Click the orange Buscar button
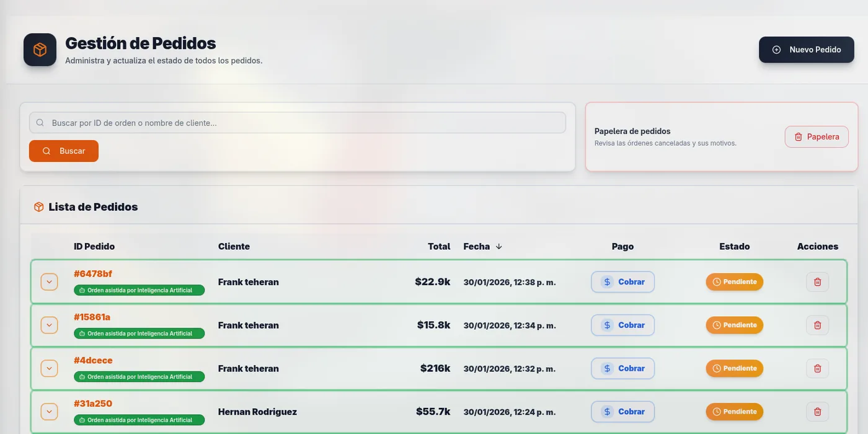 coord(64,151)
